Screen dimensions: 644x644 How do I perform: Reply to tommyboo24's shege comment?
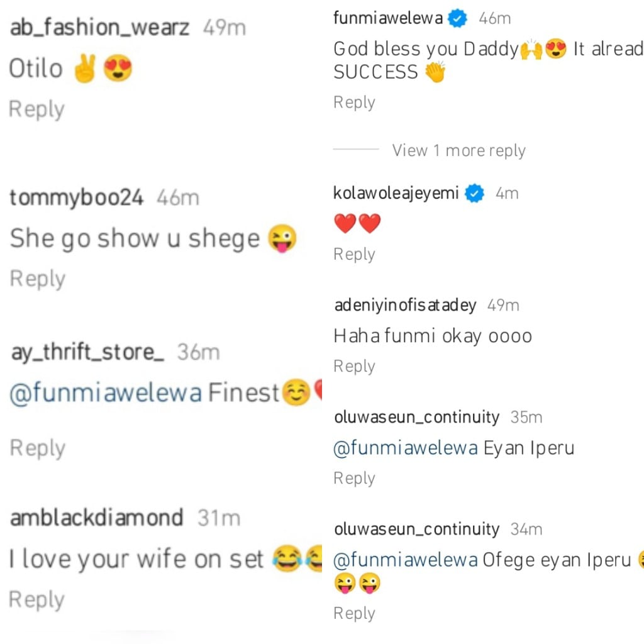(37, 279)
